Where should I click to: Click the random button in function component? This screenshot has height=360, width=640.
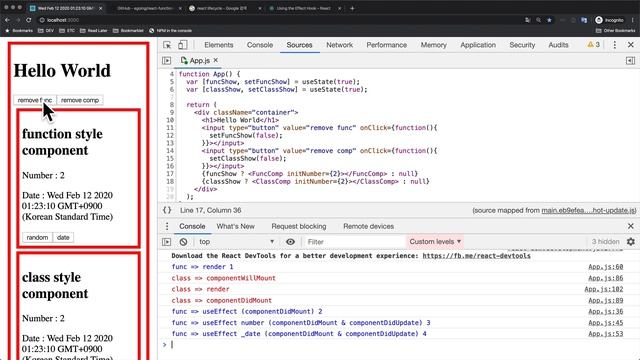[x=37, y=237]
